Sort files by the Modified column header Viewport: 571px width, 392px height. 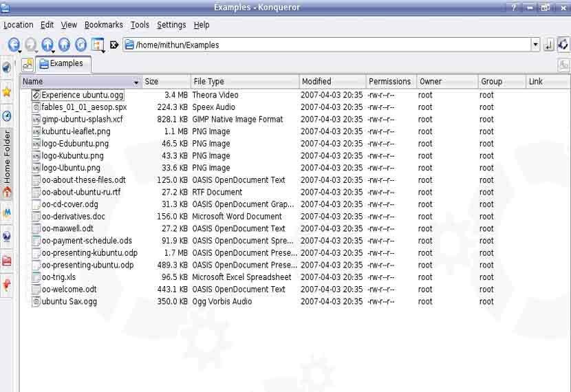click(x=332, y=82)
